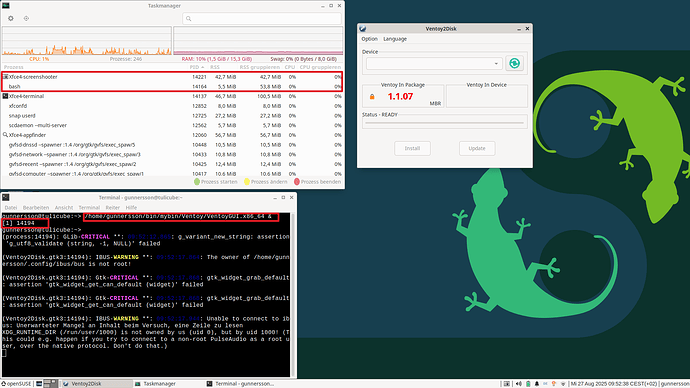Open the Language menu in Ventoy2Disk
This screenshot has height=388, width=690.
(395, 39)
